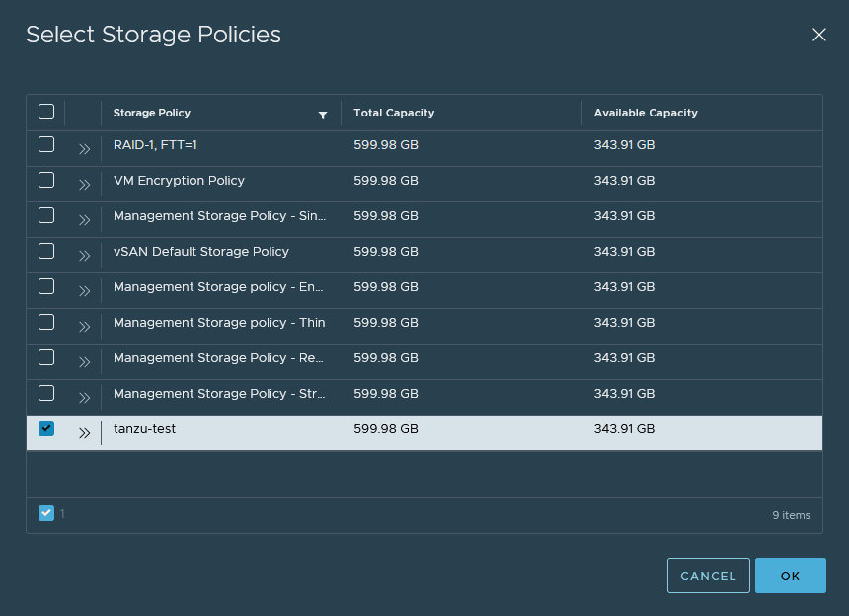The height and width of the screenshot is (616, 849).
Task: Uncheck the tanzu-test policy checkbox
Action: (46, 428)
